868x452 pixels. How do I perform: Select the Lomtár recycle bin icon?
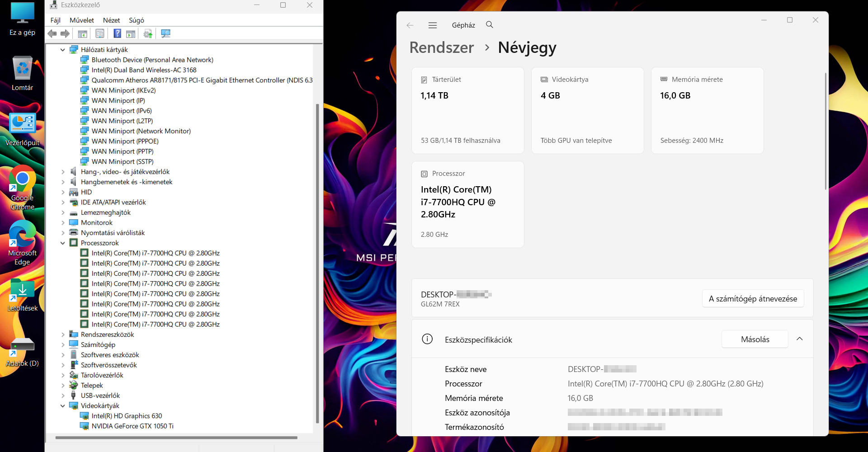tap(22, 74)
